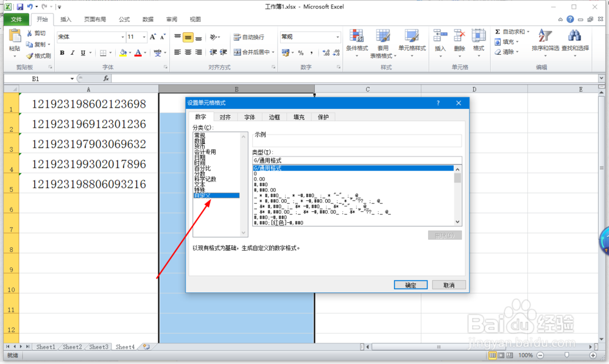Click the Format Painter (格式刷) brush
The width and height of the screenshot is (609, 364).
tap(29, 56)
